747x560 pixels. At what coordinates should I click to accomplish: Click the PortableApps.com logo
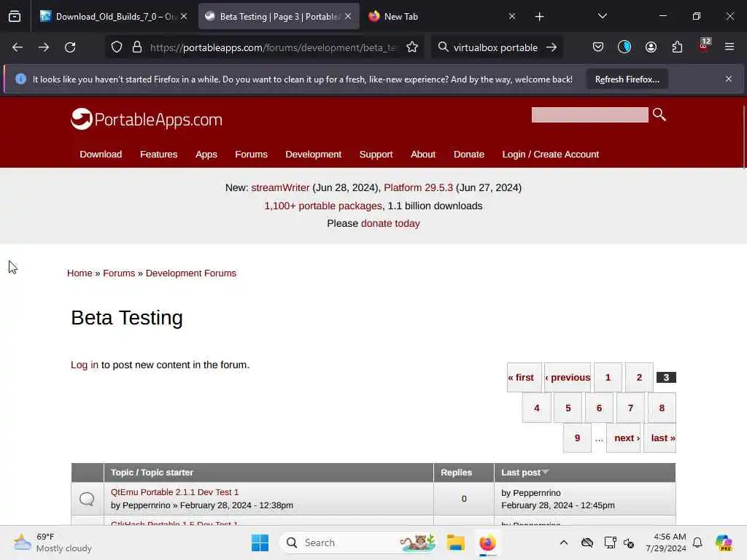pyautogui.click(x=147, y=119)
